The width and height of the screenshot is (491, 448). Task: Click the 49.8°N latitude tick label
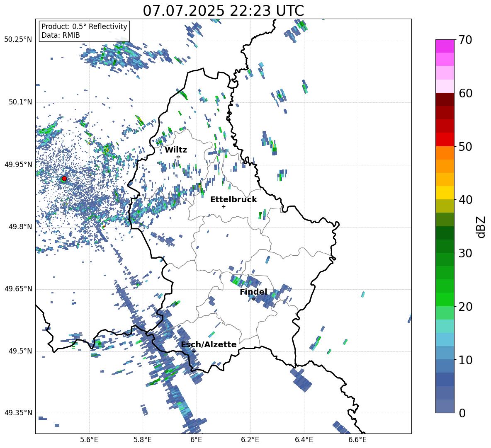point(20,227)
